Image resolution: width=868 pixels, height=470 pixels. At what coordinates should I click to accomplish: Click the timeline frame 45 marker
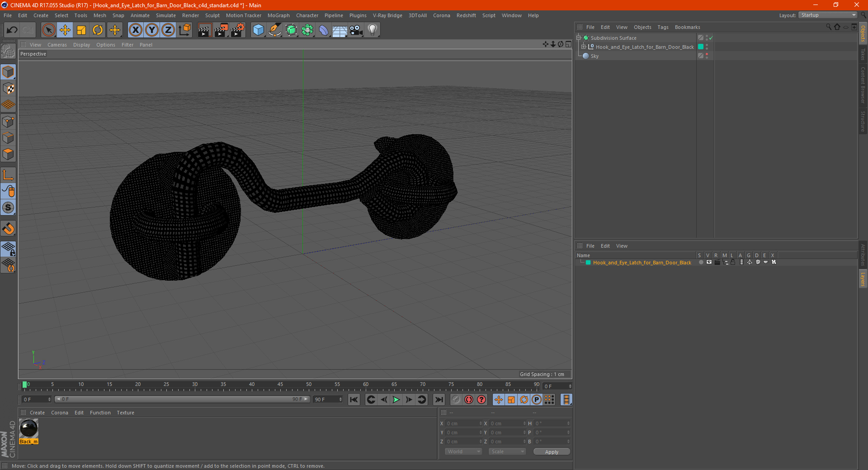click(280, 385)
